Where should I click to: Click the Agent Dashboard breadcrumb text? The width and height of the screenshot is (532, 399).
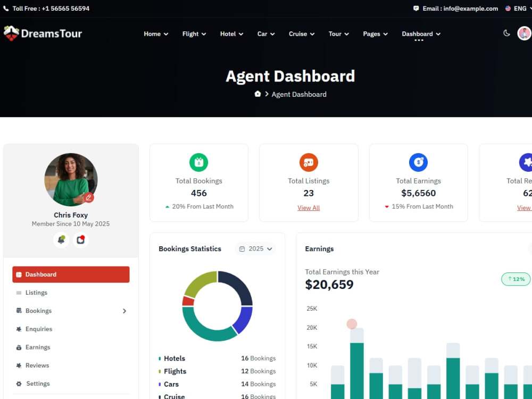pos(299,94)
